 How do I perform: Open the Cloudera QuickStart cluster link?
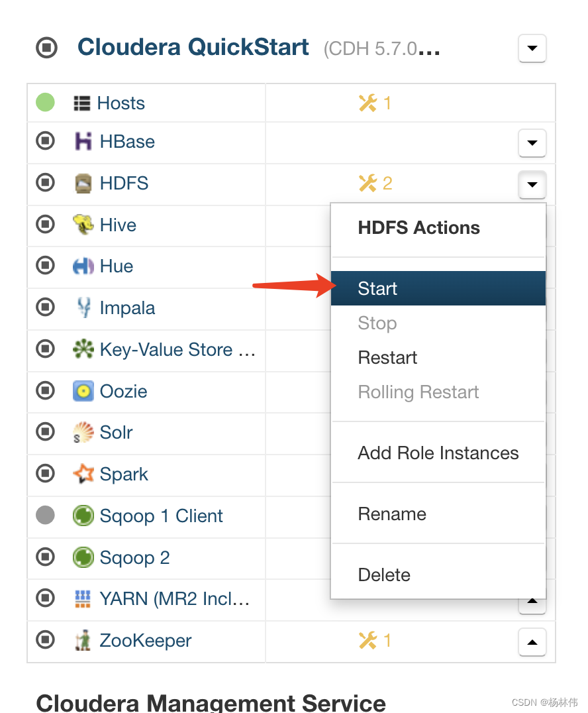(x=193, y=47)
